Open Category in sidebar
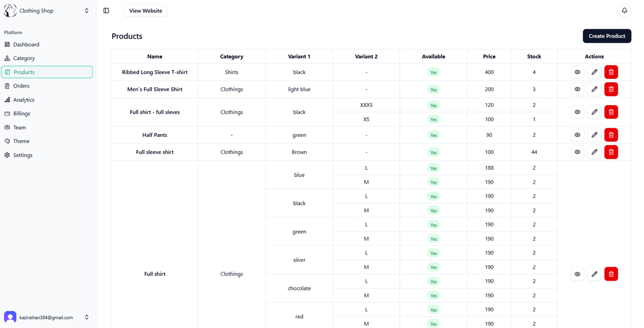644x328 pixels. pyautogui.click(x=47, y=59)
